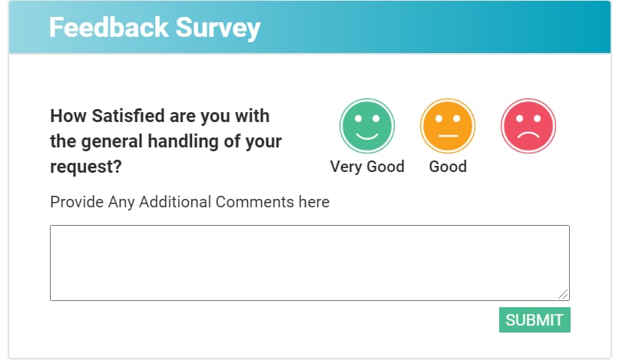Click the smile on the green emoticon
This screenshot has width=619, height=364.
(367, 136)
